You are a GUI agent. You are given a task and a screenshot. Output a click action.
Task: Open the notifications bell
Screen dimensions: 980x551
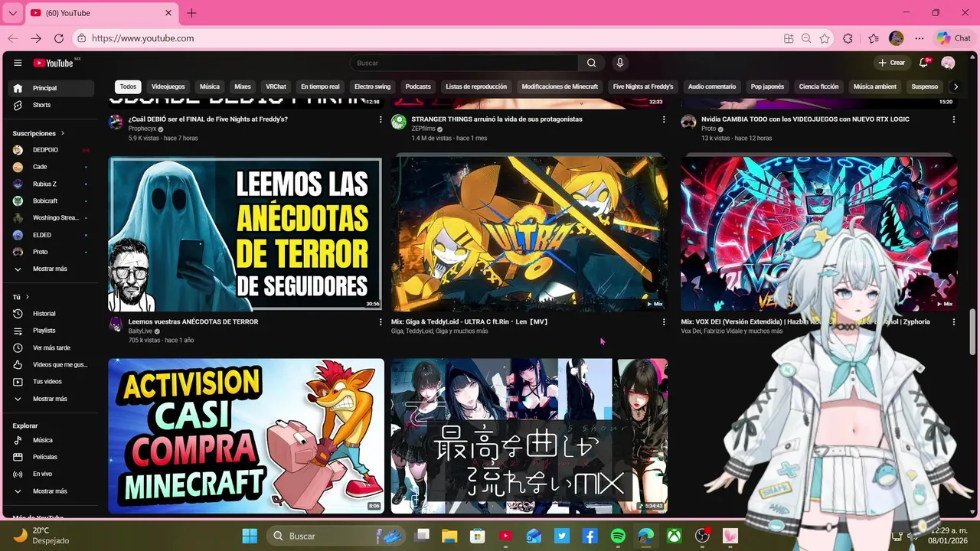point(924,63)
